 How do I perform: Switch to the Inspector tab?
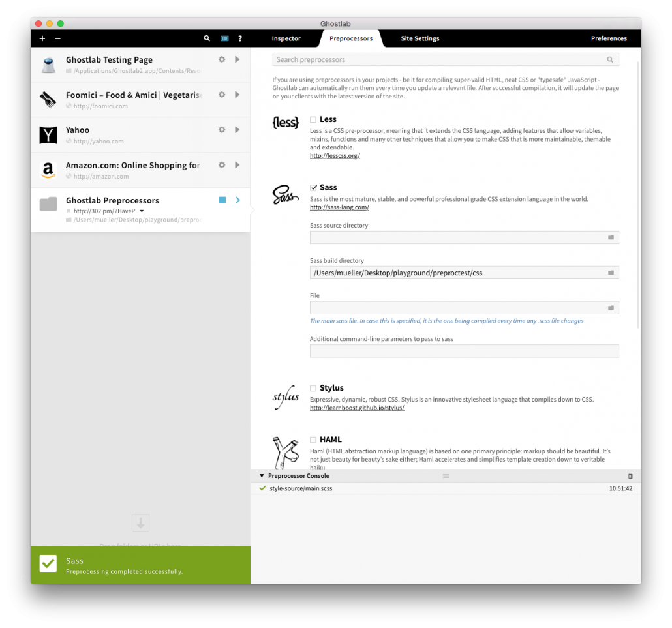tap(286, 38)
